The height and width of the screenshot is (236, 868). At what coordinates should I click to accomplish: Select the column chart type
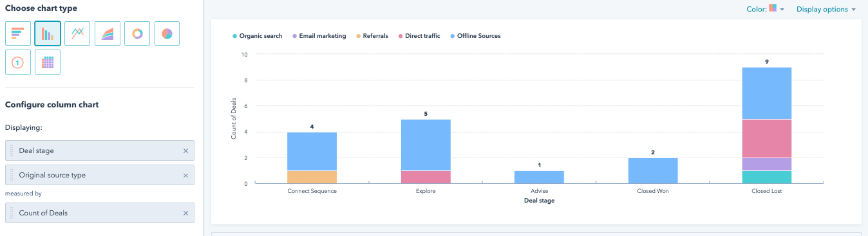tap(48, 33)
